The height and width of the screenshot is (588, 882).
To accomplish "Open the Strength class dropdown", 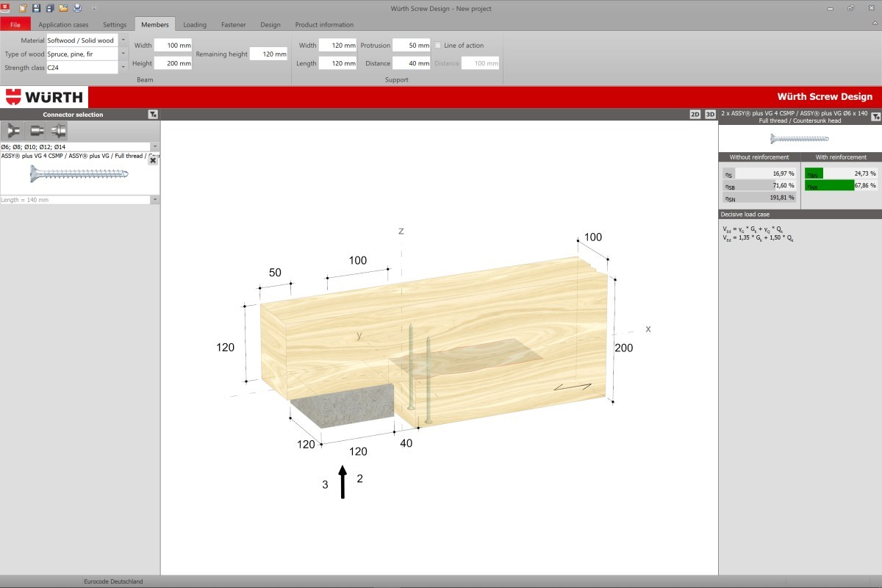I will (x=123, y=68).
